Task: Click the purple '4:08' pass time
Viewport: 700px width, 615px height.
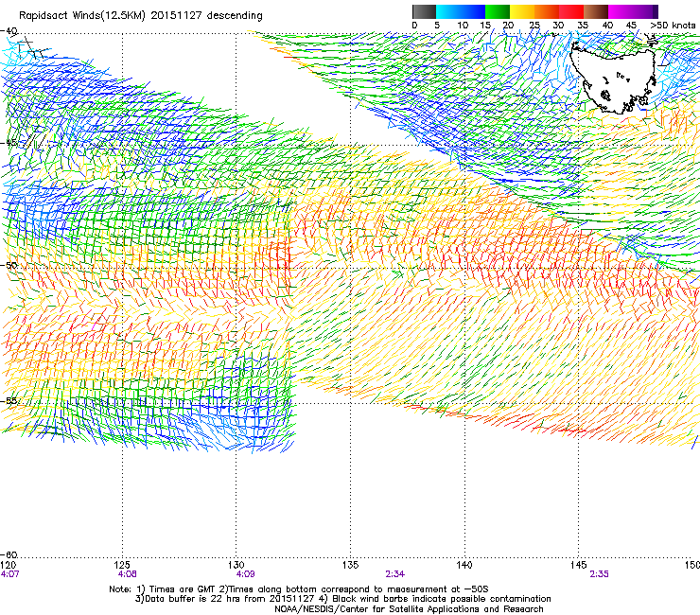Action: tap(128, 574)
